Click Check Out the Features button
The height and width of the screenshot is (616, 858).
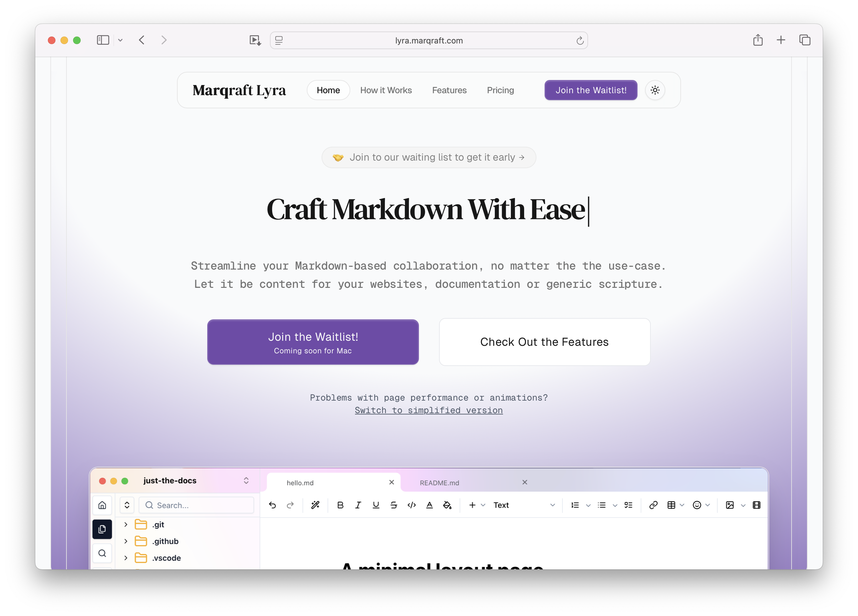click(544, 342)
